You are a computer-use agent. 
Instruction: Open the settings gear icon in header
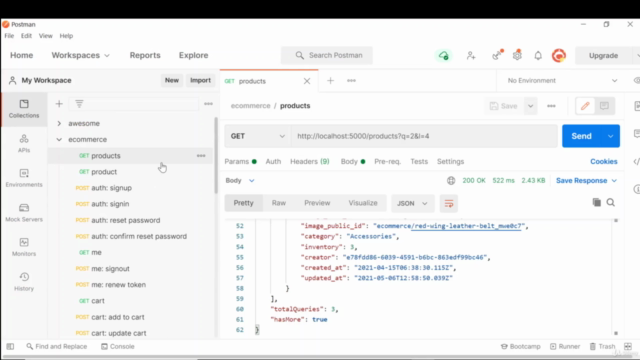click(517, 55)
